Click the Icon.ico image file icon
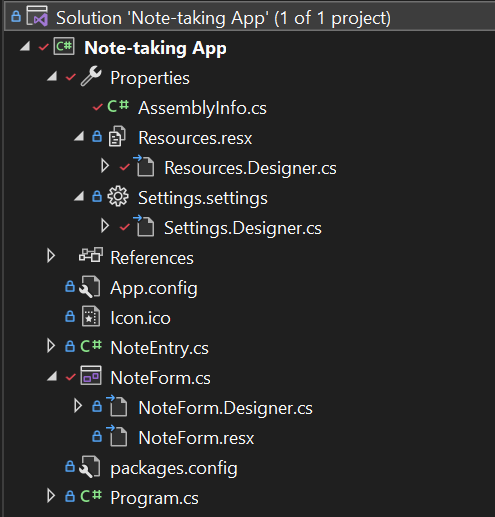 [91, 316]
